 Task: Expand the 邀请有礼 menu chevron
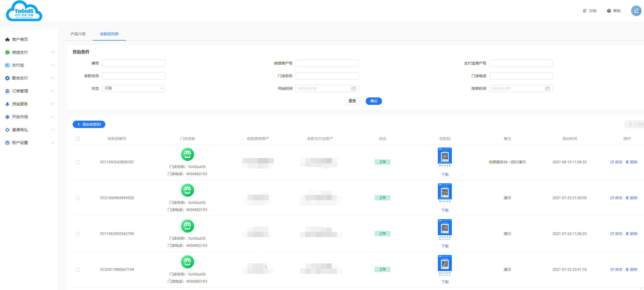[x=53, y=130]
